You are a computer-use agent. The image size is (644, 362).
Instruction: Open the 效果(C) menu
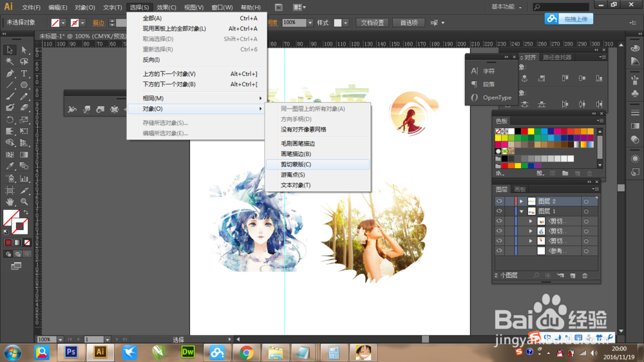tap(166, 7)
